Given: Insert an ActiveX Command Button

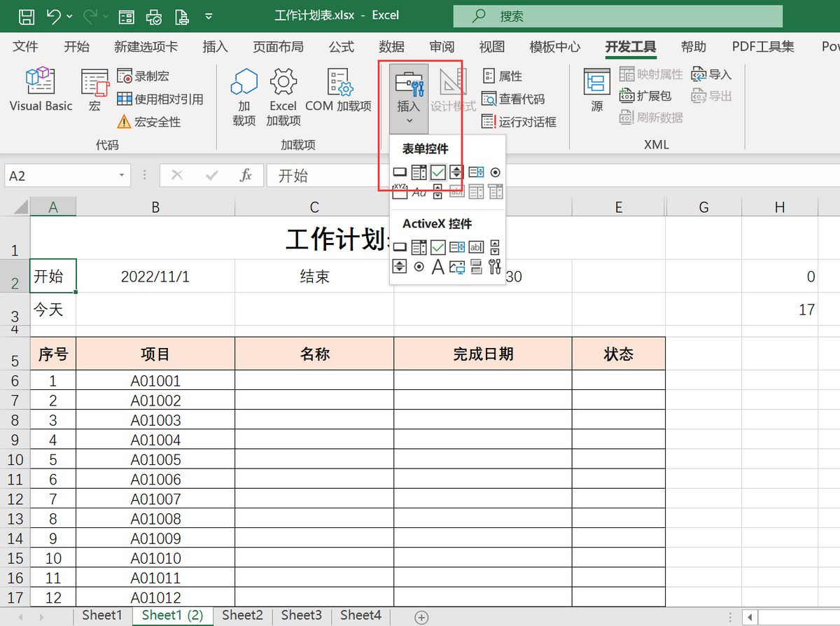Looking at the screenshot, I should click(400, 246).
